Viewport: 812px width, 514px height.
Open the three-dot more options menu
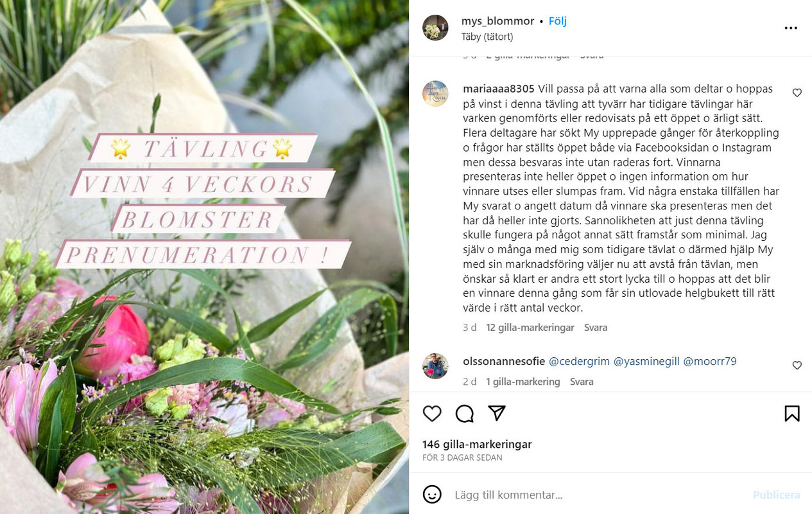(x=791, y=28)
